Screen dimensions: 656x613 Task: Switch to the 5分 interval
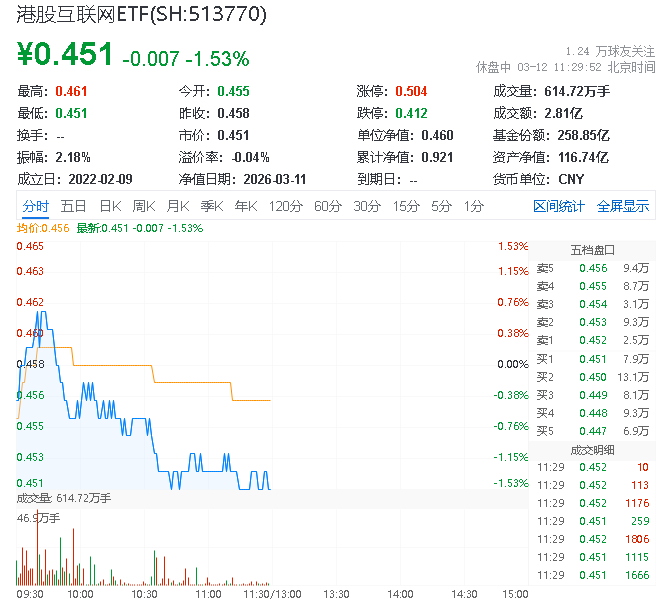tap(441, 206)
